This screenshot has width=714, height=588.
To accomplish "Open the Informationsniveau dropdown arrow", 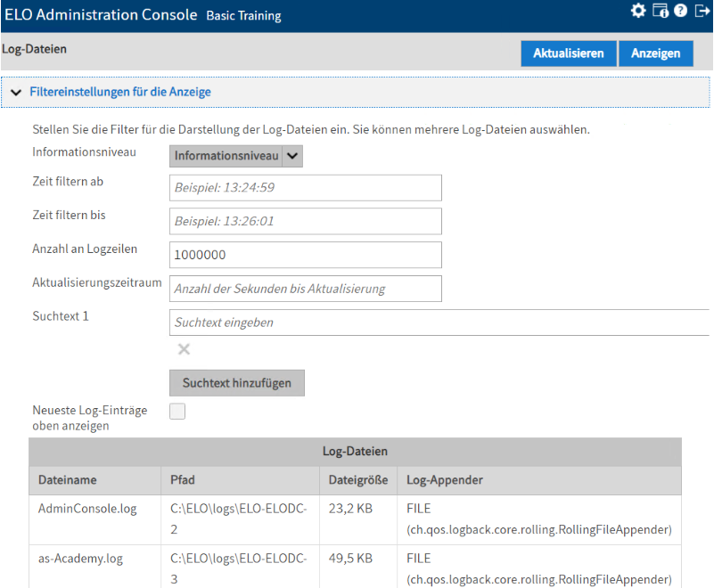I will (x=292, y=156).
